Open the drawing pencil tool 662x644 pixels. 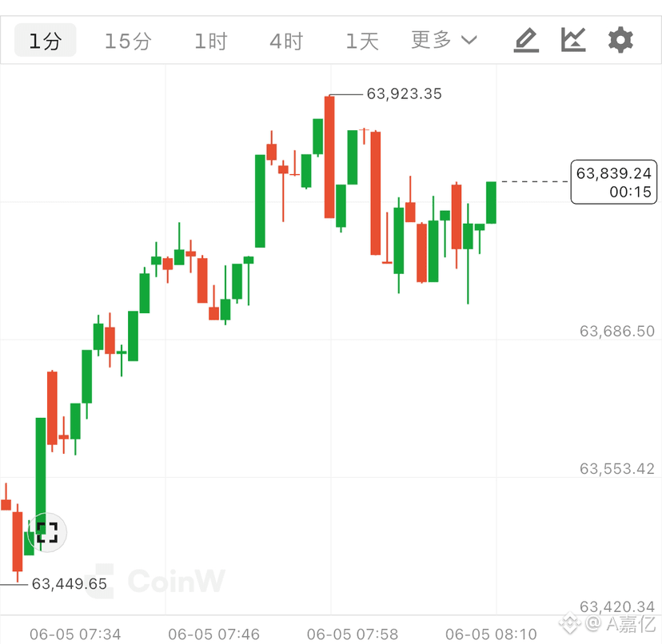(526, 40)
